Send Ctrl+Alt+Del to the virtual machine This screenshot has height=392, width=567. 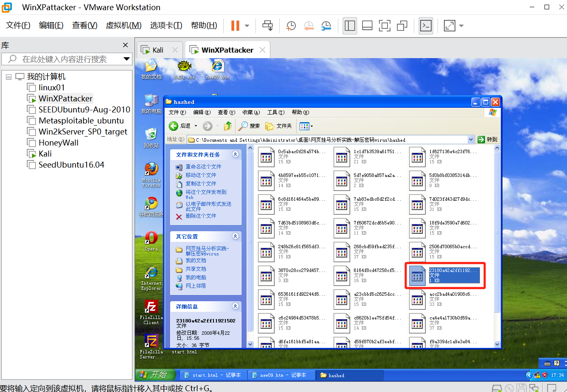267,25
